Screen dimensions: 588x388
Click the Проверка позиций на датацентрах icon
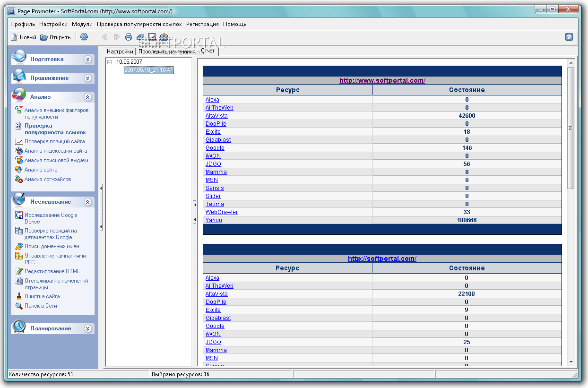(19, 231)
